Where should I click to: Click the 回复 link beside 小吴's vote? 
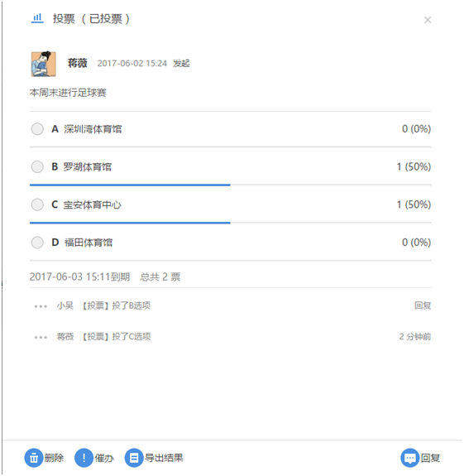coord(423,305)
